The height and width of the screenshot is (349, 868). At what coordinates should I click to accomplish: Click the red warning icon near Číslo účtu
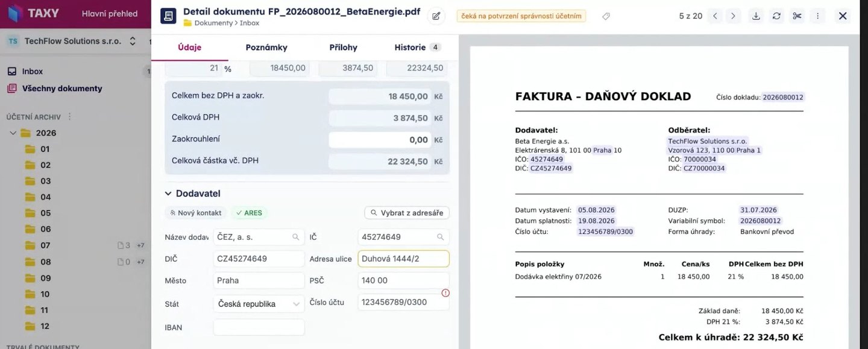[445, 293]
